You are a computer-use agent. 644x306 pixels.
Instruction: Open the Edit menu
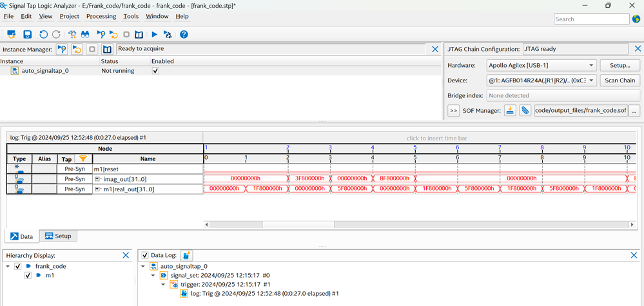[x=26, y=16]
